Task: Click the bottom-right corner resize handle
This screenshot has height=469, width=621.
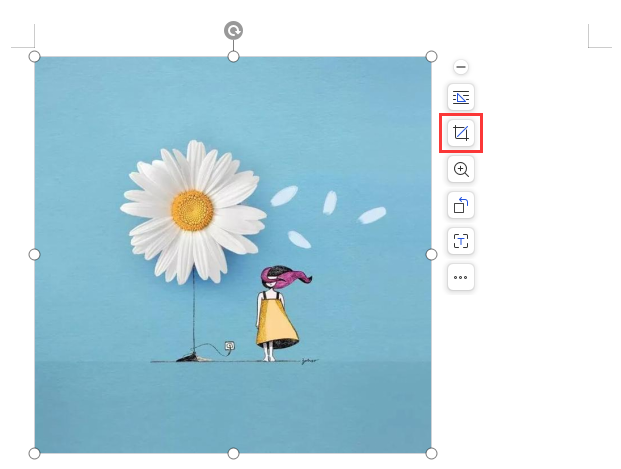Action: click(x=431, y=453)
